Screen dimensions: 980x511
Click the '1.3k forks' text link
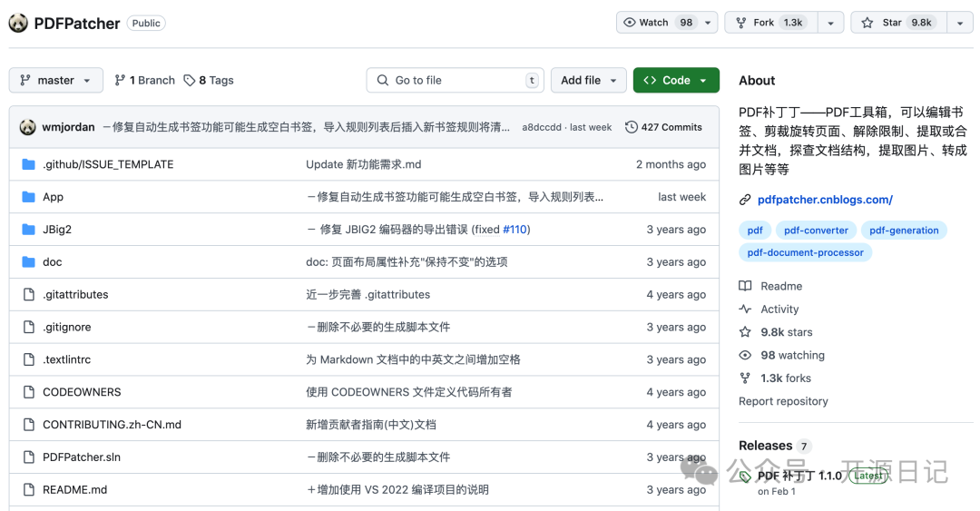[x=786, y=378]
